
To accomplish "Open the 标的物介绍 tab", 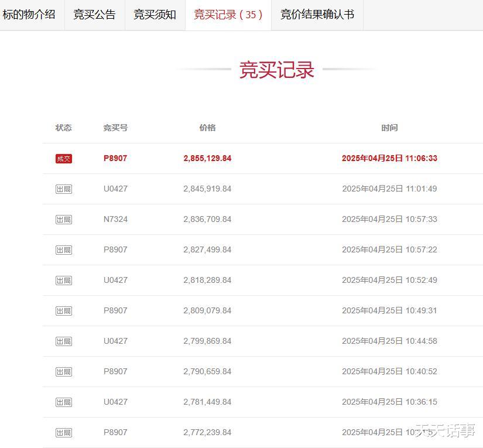I will 31,15.
